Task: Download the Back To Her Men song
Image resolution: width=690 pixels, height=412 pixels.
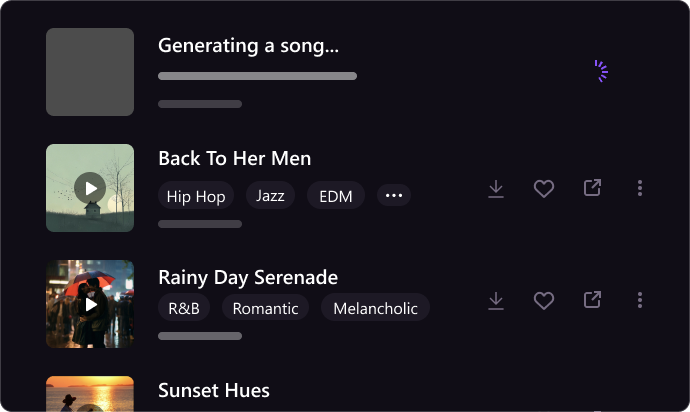Action: [x=496, y=188]
